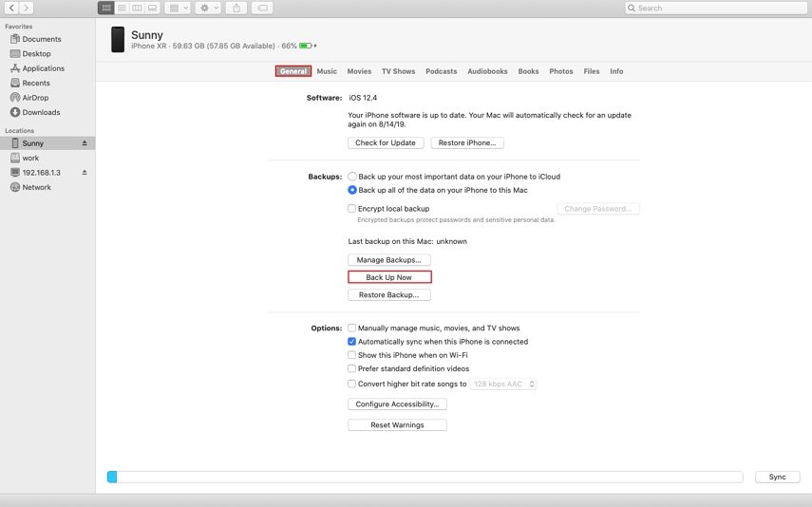Click the Share toolbar icon
This screenshot has height=507, width=812.
(236, 8)
